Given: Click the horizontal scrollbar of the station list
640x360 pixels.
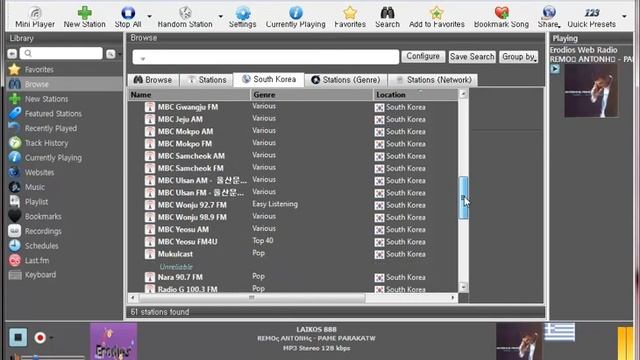Looking at the screenshot, I should [x=251, y=298].
